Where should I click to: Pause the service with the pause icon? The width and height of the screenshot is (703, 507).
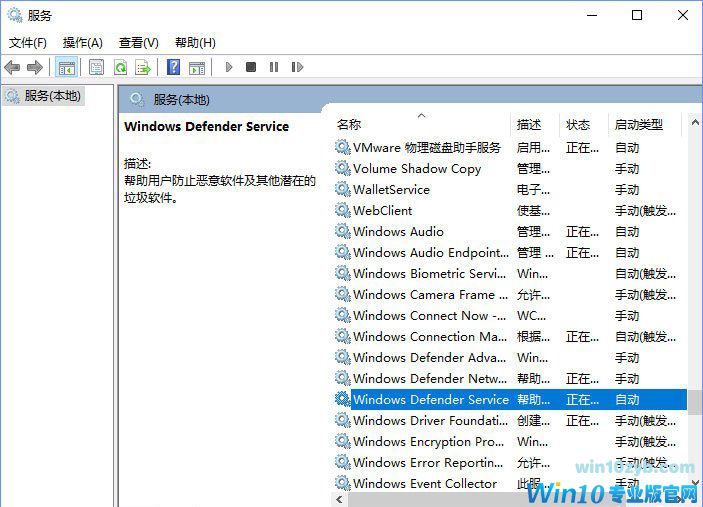274,67
